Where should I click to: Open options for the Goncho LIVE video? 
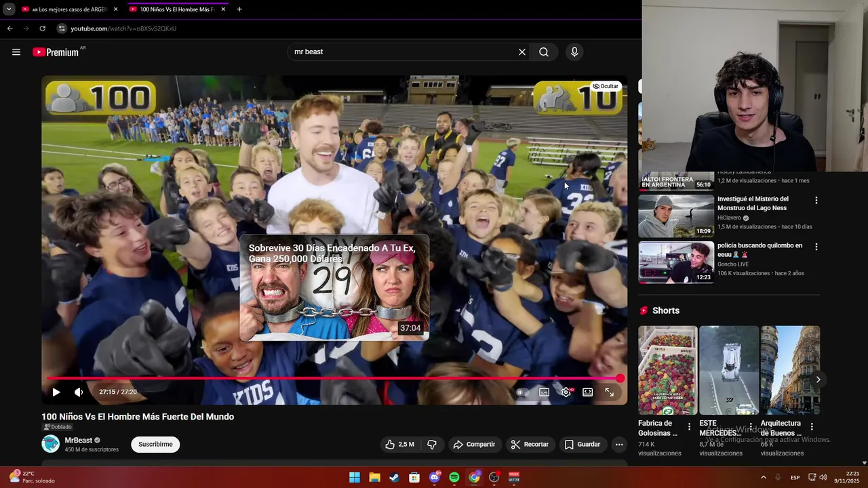(x=816, y=247)
